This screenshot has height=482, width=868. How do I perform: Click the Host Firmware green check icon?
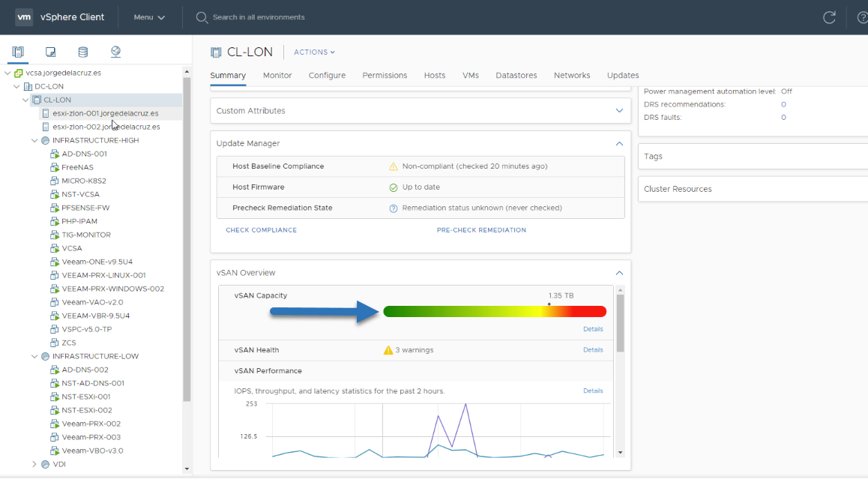click(393, 187)
